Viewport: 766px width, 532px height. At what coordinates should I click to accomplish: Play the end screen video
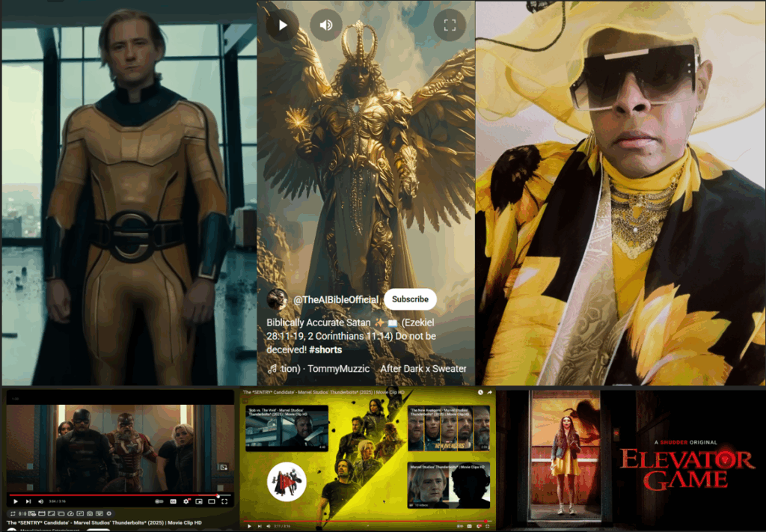249,526
